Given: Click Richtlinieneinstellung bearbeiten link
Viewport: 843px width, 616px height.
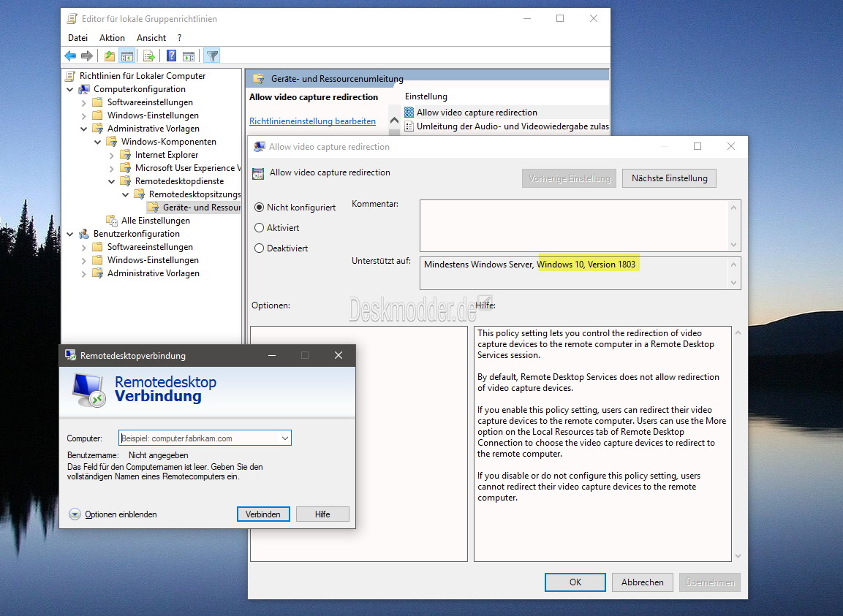Looking at the screenshot, I should coord(312,121).
